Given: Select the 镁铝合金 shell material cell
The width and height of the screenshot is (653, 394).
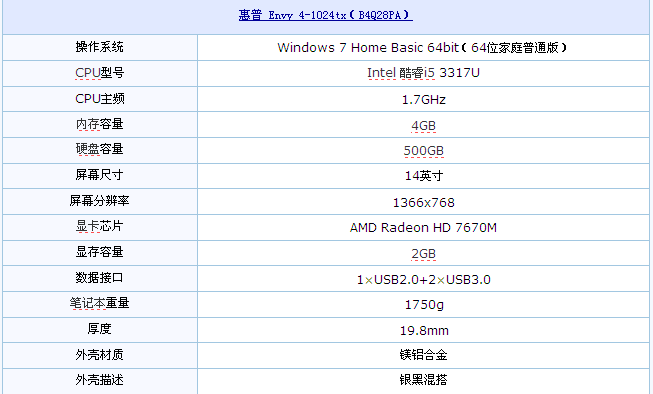Looking at the screenshot, I should [x=423, y=355].
